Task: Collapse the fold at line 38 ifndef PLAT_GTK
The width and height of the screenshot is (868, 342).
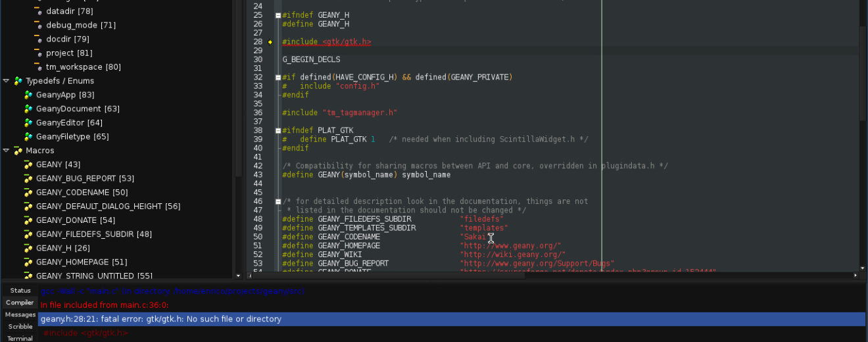Action: coord(278,131)
